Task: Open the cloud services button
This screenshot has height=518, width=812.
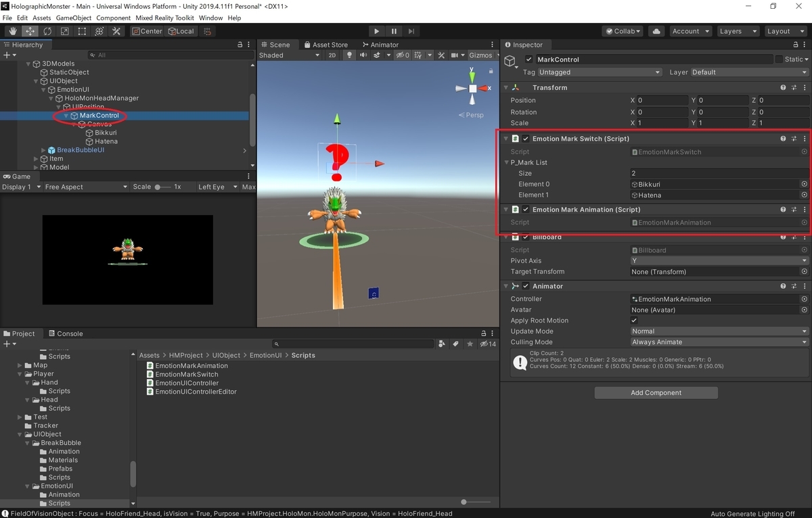Action: (x=656, y=31)
